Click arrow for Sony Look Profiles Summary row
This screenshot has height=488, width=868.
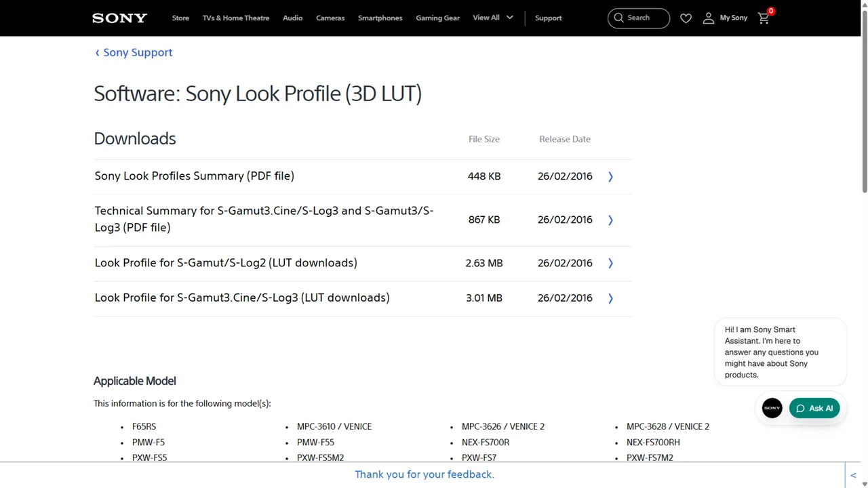click(x=610, y=176)
